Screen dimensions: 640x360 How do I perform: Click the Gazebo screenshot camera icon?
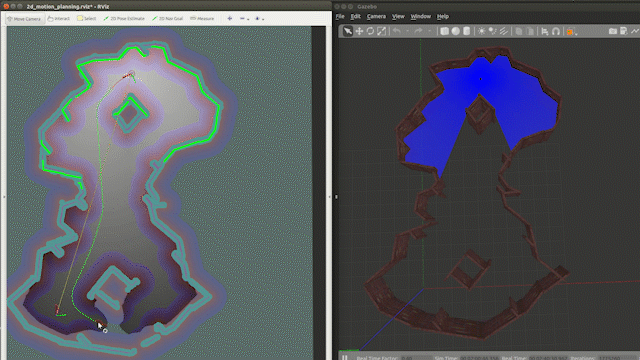pos(613,31)
